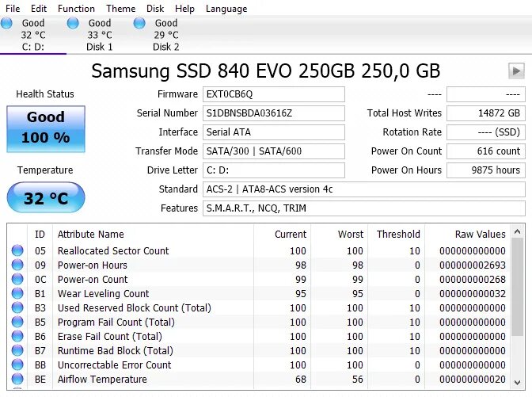Viewport: 532px width, 397px height.
Task: Select the Power-on Count attribute name
Action: pos(93,280)
